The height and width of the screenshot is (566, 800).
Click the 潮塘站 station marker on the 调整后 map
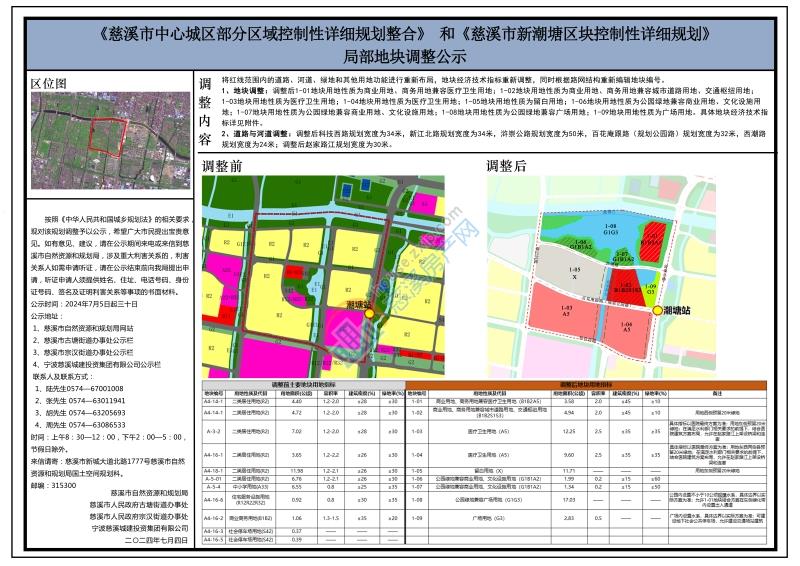[x=656, y=311]
